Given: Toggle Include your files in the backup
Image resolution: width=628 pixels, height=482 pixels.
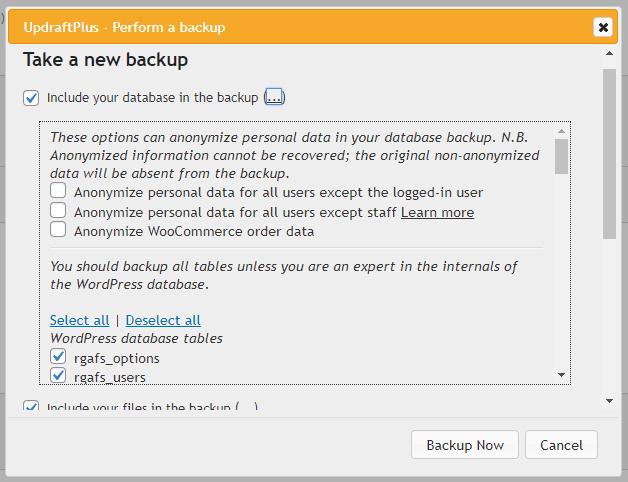Looking at the screenshot, I should point(32,407).
